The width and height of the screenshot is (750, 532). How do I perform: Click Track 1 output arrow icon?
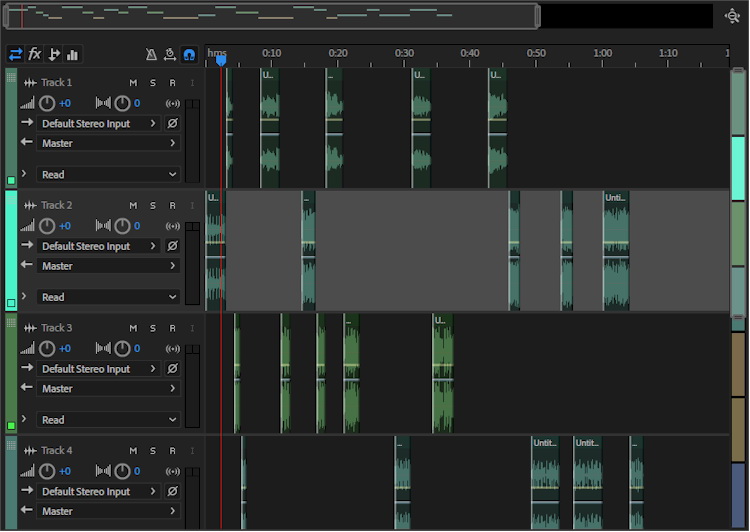point(27,142)
